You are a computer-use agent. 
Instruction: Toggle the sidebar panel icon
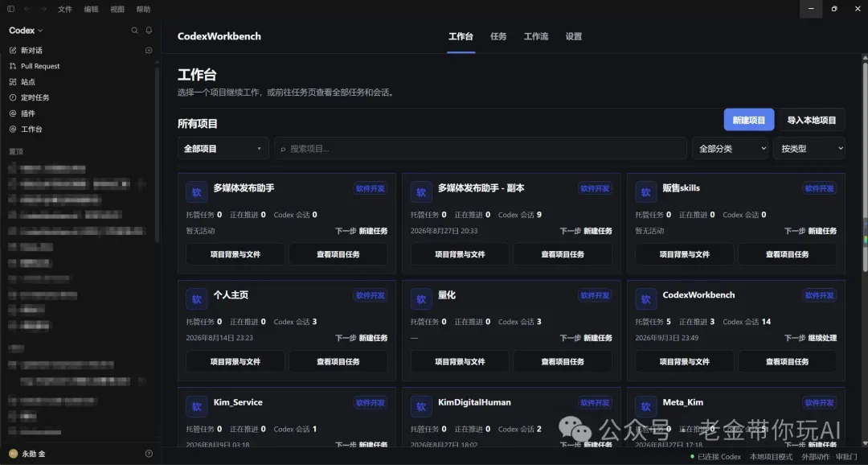pyautogui.click(x=10, y=9)
